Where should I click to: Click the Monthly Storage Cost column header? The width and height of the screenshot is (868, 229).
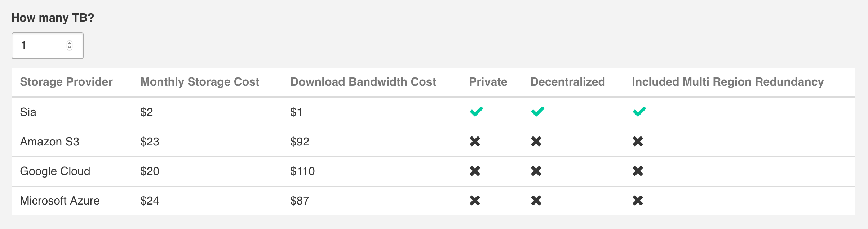pyautogui.click(x=200, y=82)
